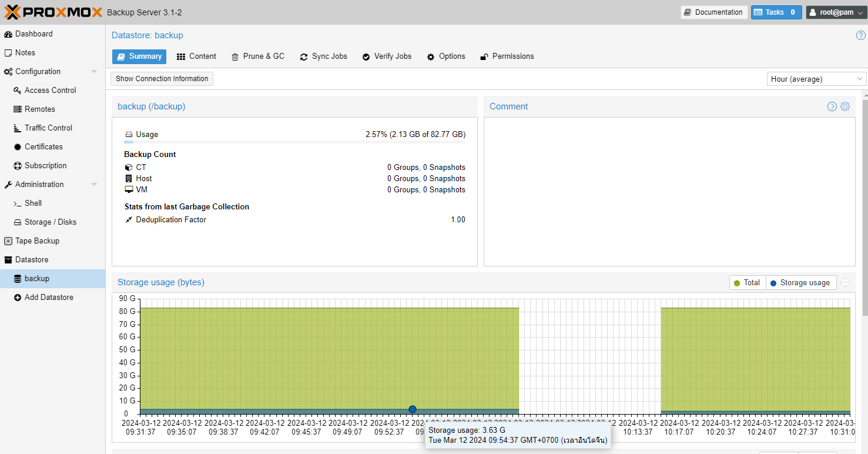This screenshot has width=868, height=454.
Task: Click the vertical scrollbar on the right
Action: click(864, 206)
